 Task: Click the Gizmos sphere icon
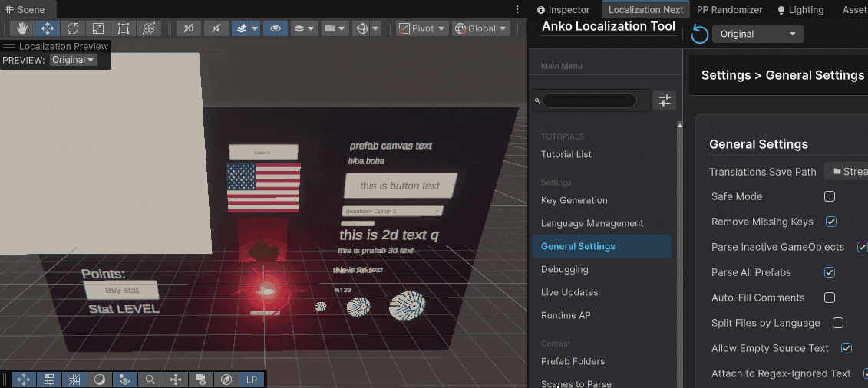362,28
